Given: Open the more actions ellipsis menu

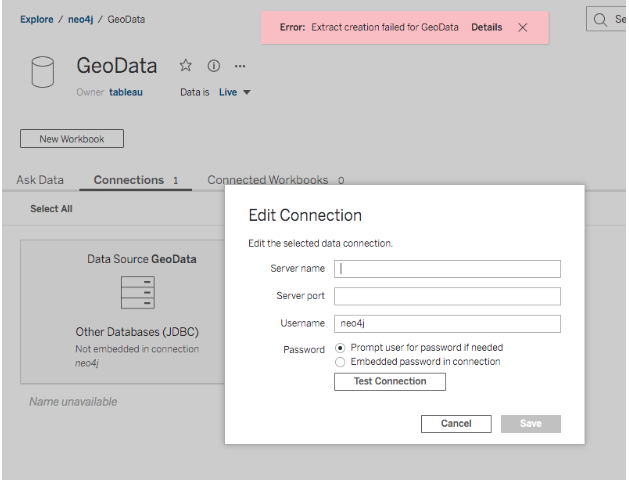Looking at the screenshot, I should point(240,66).
